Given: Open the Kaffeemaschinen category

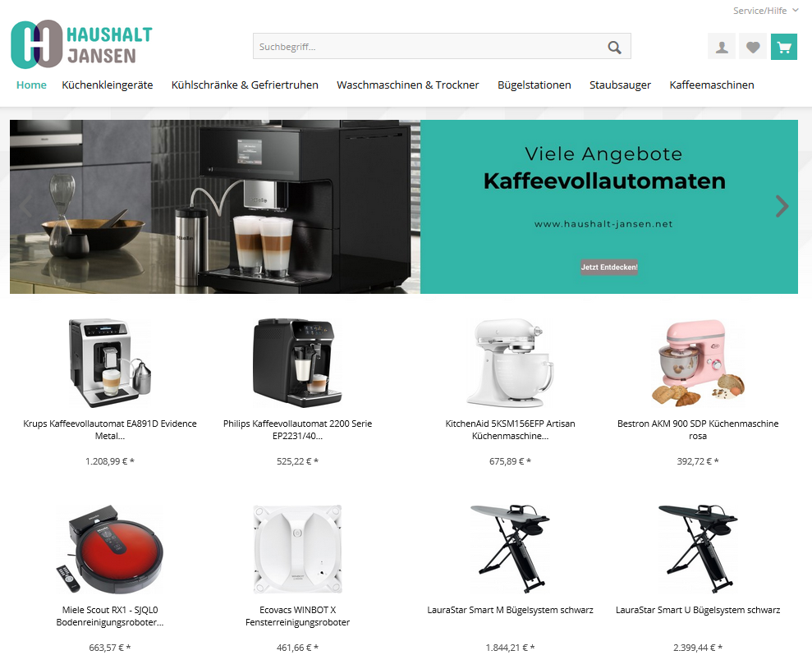Looking at the screenshot, I should pyautogui.click(x=712, y=85).
